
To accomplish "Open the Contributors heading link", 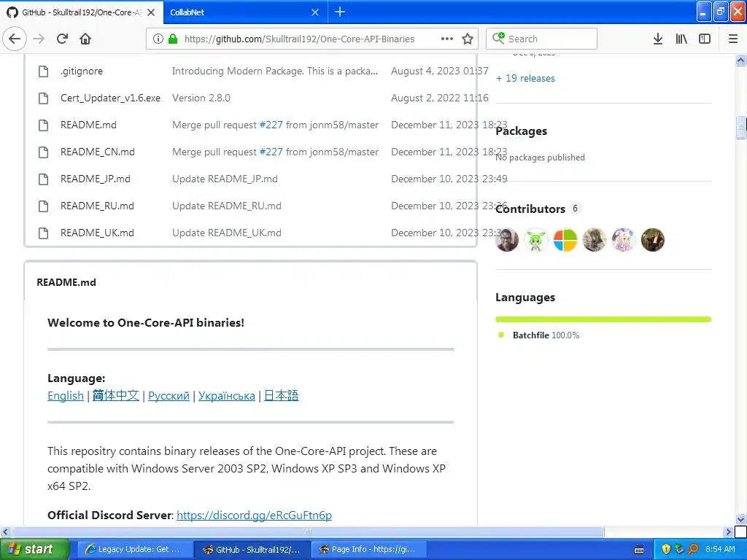I will point(530,209).
